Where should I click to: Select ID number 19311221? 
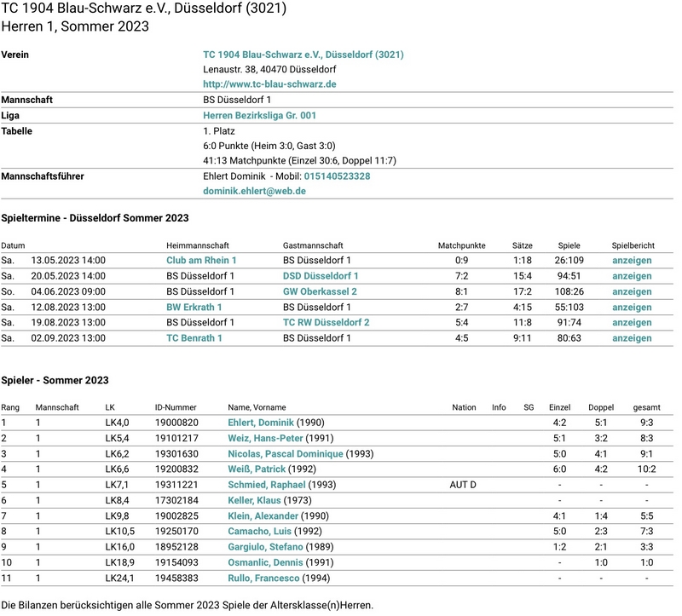point(176,485)
